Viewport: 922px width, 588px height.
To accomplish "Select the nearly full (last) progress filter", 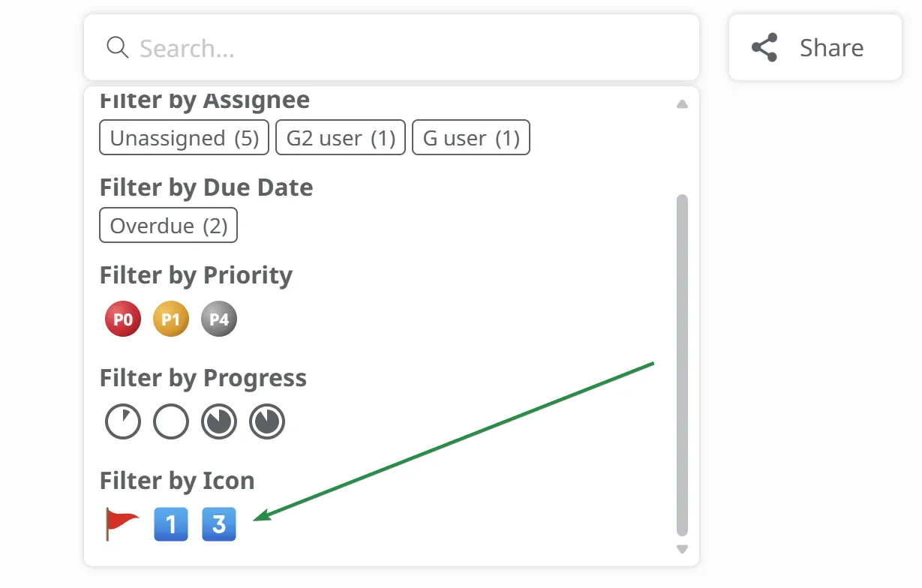I will pyautogui.click(x=267, y=421).
